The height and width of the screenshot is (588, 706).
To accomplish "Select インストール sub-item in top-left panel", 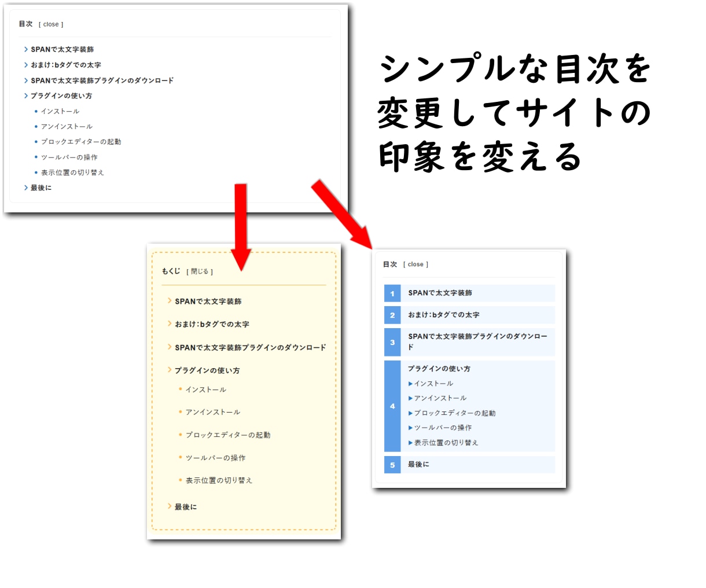I will click(60, 111).
